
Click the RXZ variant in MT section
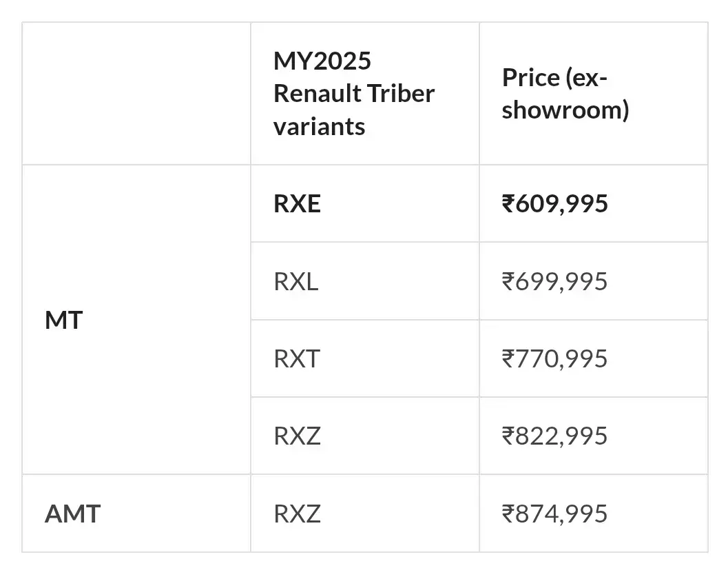297,436
